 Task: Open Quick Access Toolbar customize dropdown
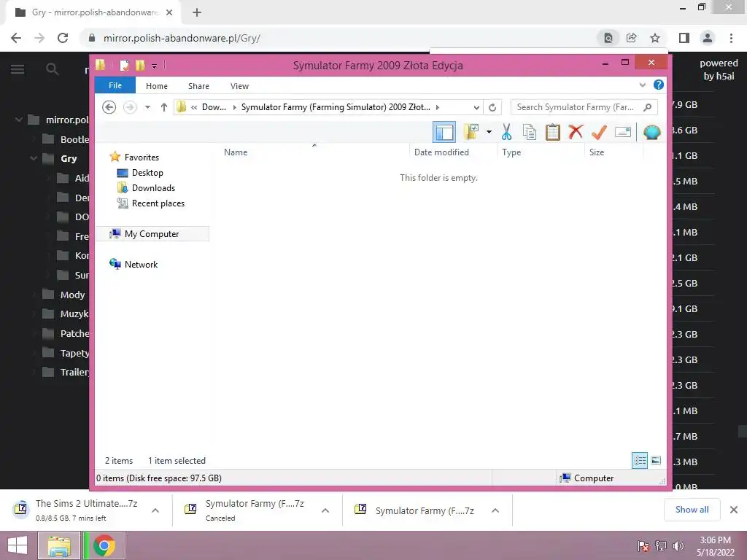155,66
